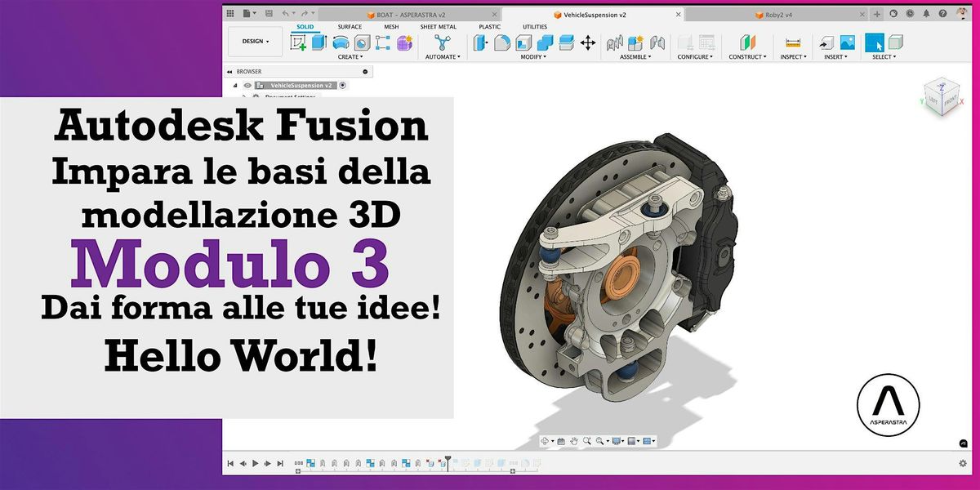The height and width of the screenshot is (490, 980).
Task: Expand the INSERT dropdown
Action: (x=836, y=57)
